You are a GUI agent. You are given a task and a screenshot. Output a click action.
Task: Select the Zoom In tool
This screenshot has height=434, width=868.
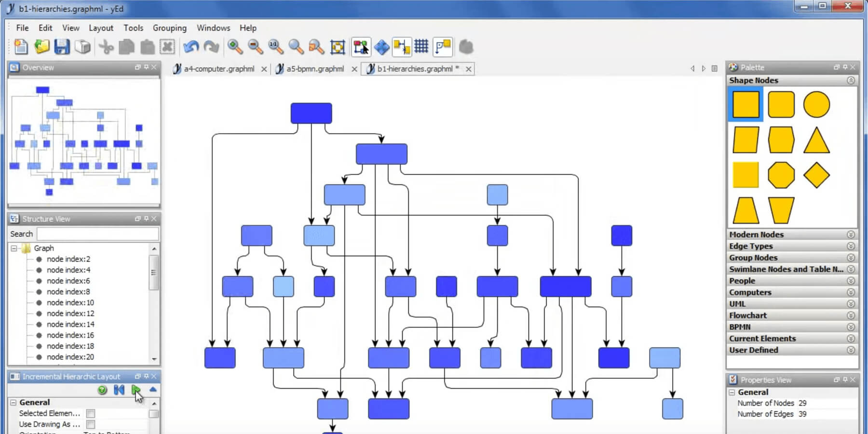235,47
